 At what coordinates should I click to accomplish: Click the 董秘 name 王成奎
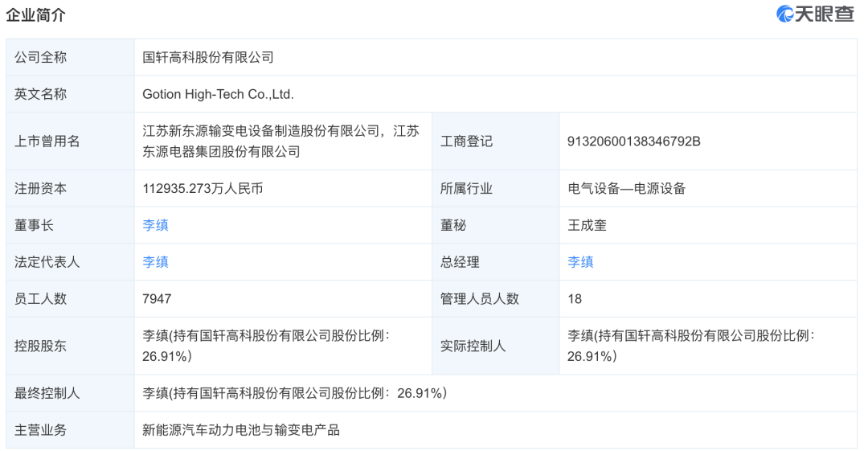pyautogui.click(x=588, y=225)
